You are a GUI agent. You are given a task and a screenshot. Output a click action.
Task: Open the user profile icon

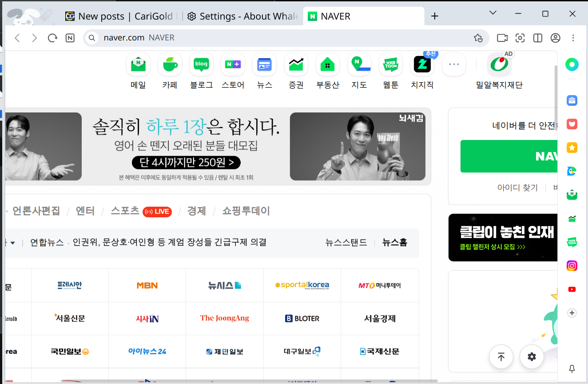point(556,38)
